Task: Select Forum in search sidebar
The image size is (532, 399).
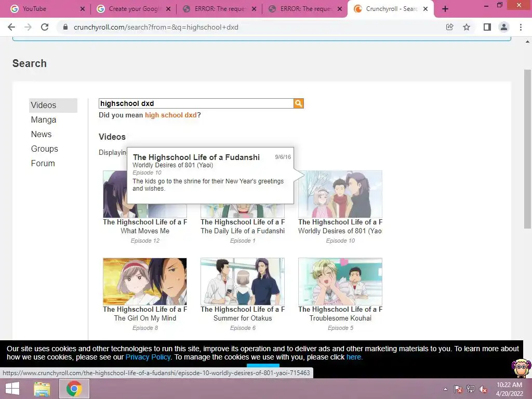Action: [x=43, y=164]
